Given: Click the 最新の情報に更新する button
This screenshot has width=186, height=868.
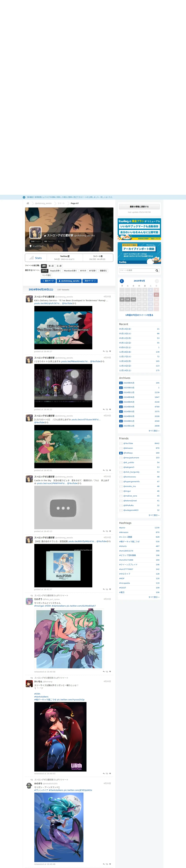Looking at the screenshot, I should tap(139, 207).
